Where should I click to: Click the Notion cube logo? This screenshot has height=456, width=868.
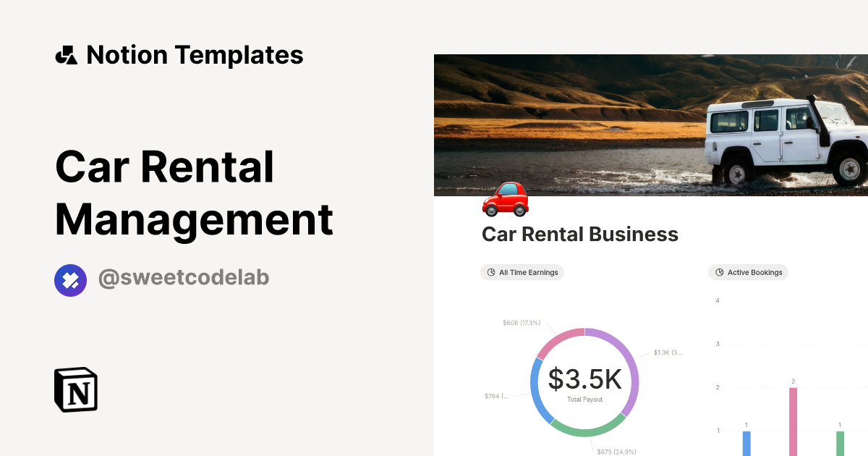[x=76, y=389]
